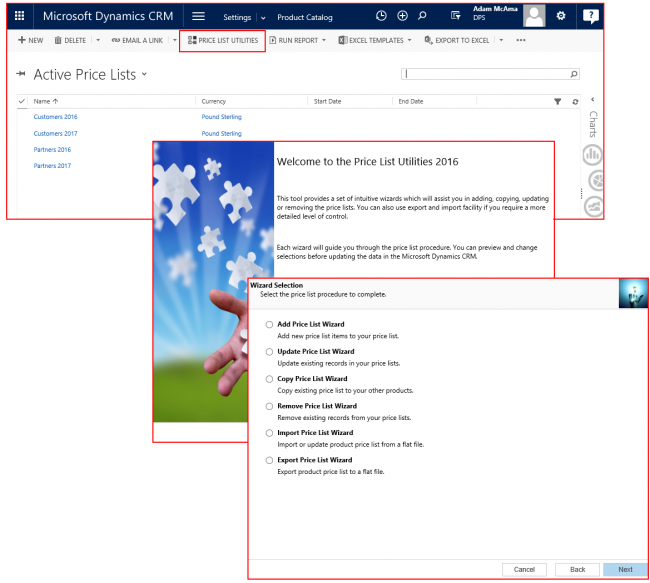Select Remove Price List Wizard option
The height and width of the screenshot is (583, 650).
269,406
